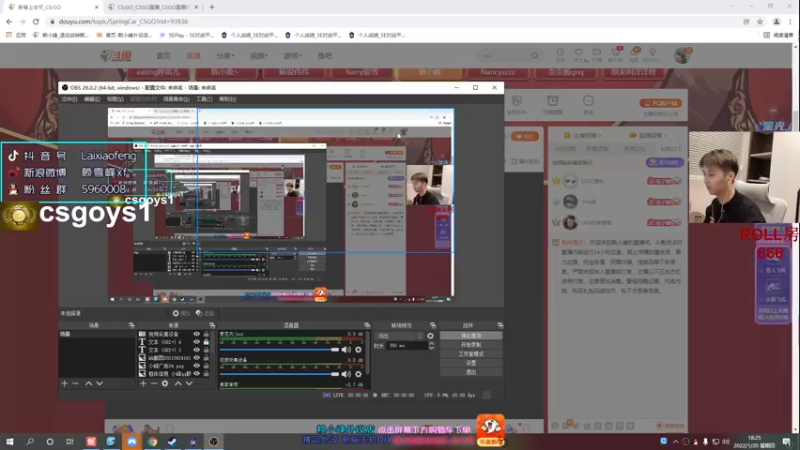The width and height of the screenshot is (800, 450).
Task: Toggle lock on 文本 (GDI+) 3 source
Action: coord(206,350)
